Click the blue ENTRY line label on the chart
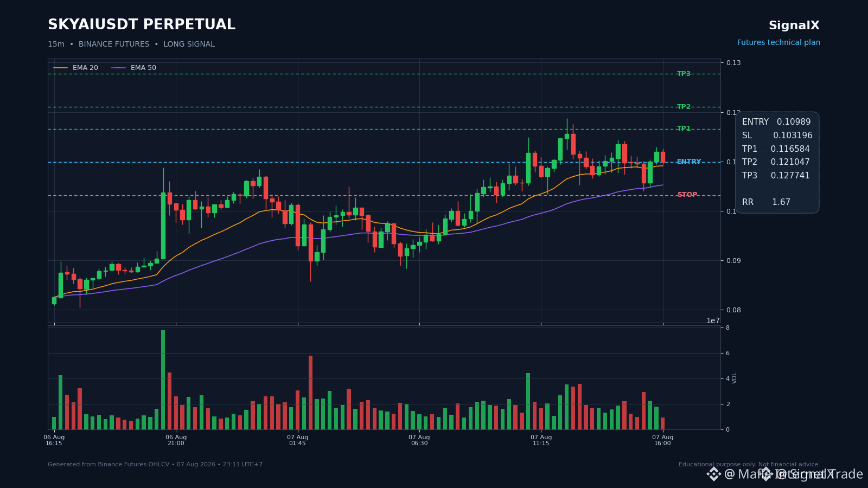 tap(689, 162)
